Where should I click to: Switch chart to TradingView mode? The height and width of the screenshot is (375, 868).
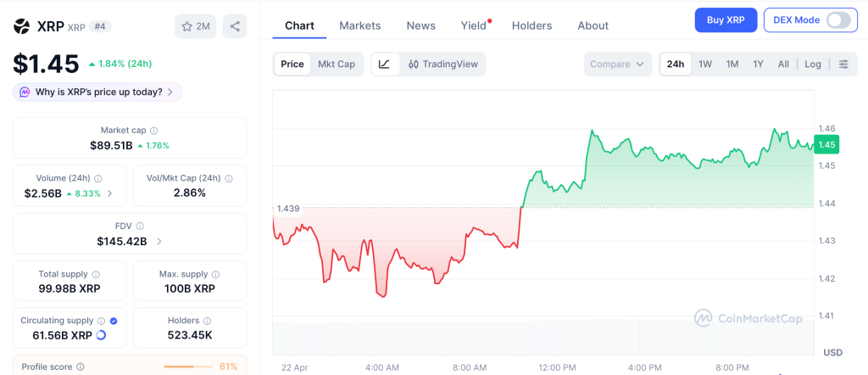[x=443, y=64]
